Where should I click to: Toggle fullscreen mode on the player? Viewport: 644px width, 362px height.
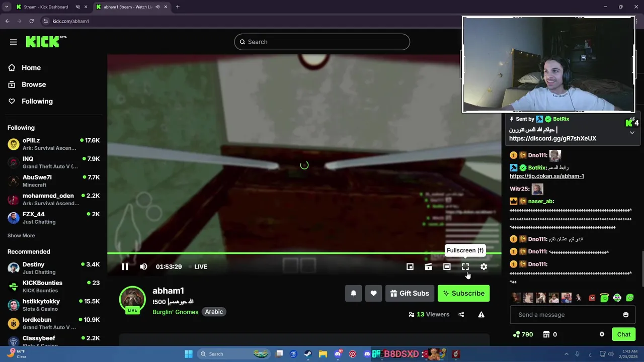(x=465, y=266)
